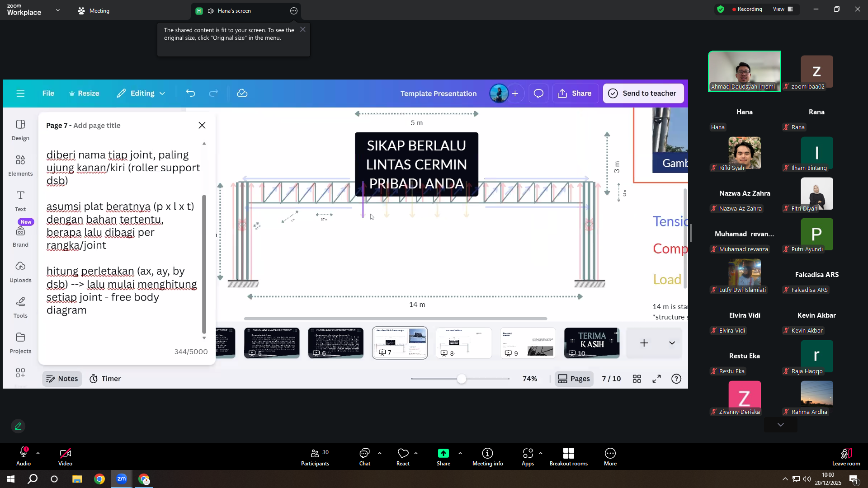The image size is (868, 488).
Task: Select the Text sidebar tool
Action: (x=20, y=201)
